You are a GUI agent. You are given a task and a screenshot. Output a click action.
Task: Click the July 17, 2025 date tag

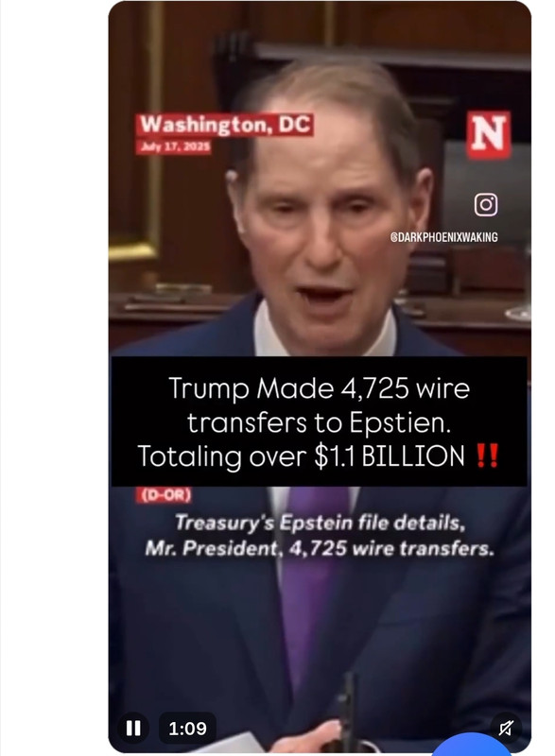click(174, 146)
